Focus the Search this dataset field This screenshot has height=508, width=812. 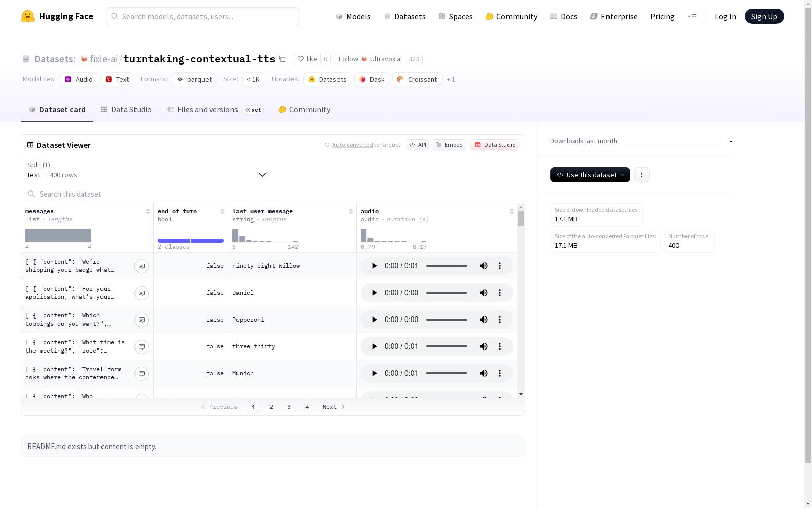273,194
